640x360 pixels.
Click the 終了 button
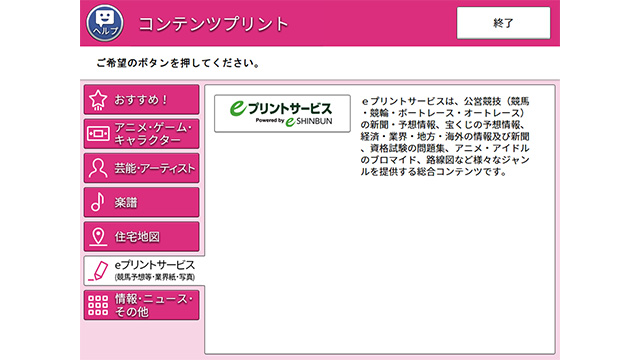click(503, 23)
